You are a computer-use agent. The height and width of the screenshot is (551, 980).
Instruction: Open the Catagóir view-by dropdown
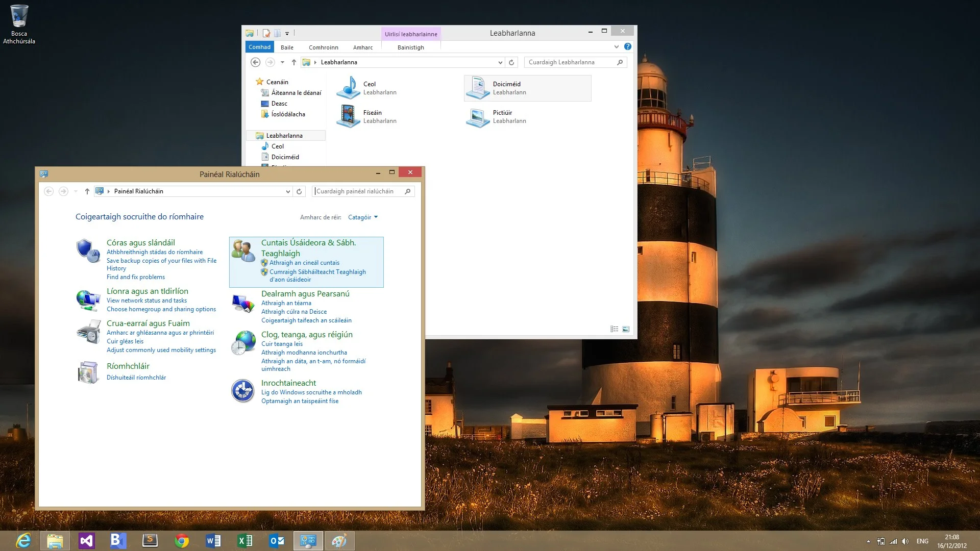363,217
